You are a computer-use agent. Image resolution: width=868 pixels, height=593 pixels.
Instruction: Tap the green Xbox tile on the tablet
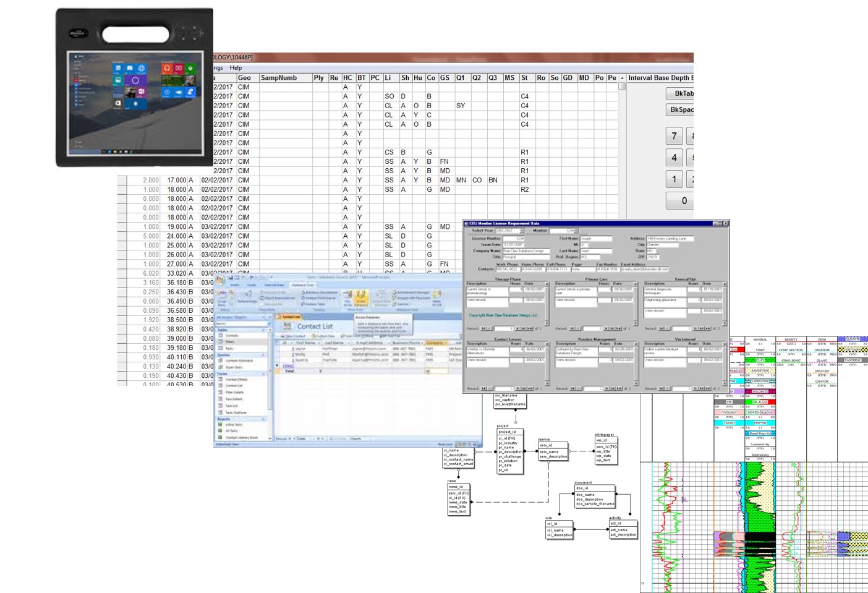click(190, 69)
